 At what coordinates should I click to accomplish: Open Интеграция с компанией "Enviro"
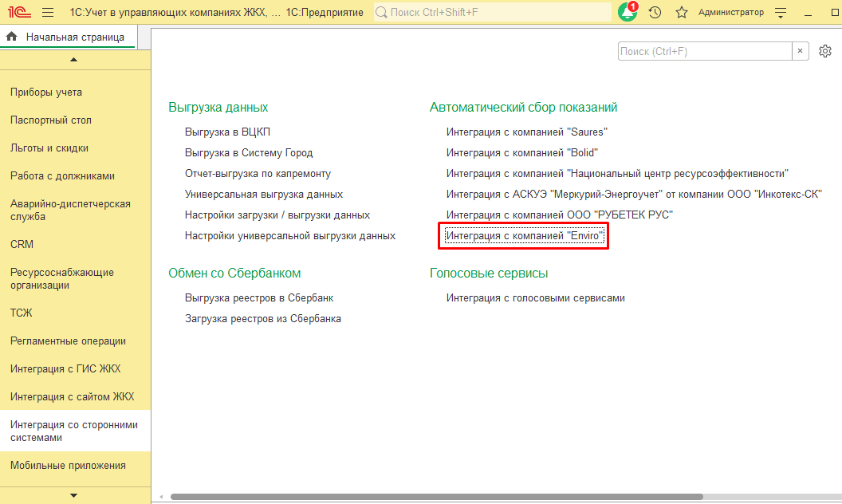coord(525,236)
